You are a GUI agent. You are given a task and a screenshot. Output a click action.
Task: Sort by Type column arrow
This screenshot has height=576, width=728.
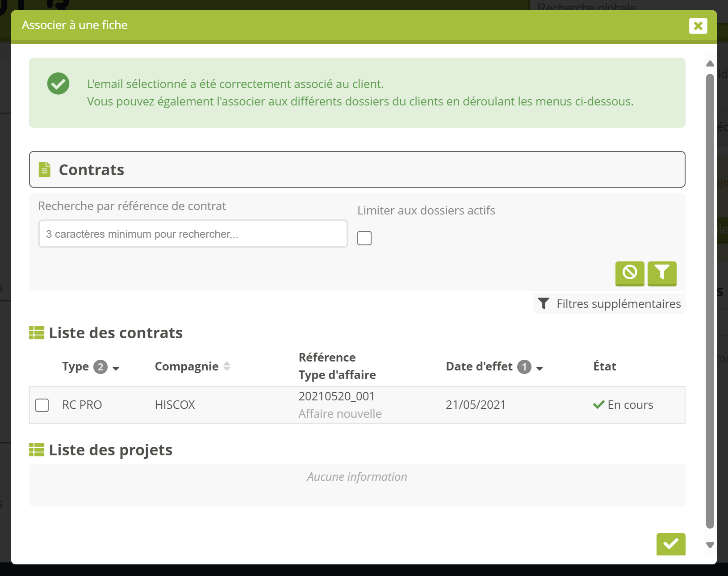coord(116,368)
